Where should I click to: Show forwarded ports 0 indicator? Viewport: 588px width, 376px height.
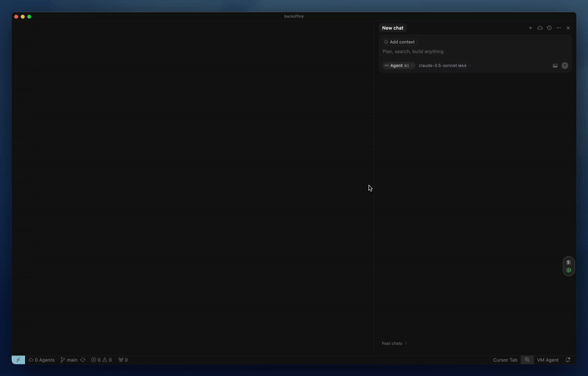123,360
